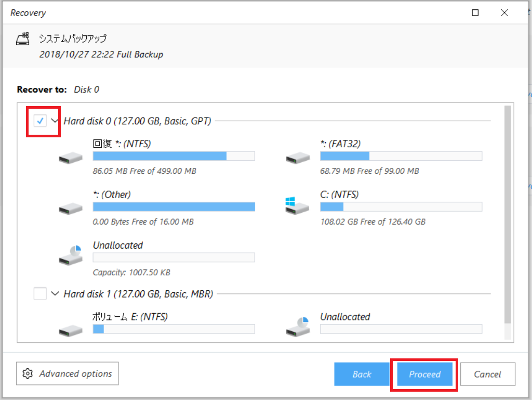Image resolution: width=532 pixels, height=400 pixels.
Task: Cancel the recovery dialog
Action: coord(487,374)
